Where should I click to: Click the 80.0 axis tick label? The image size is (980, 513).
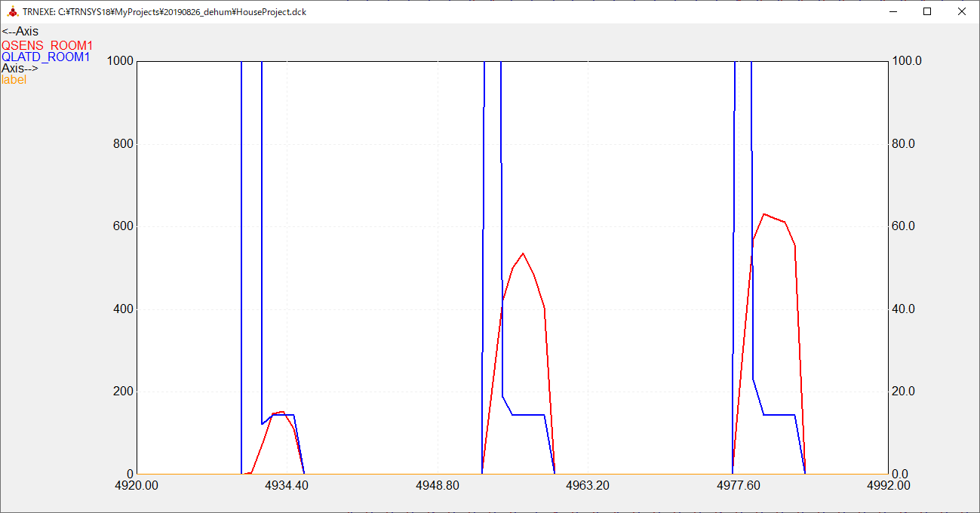click(903, 143)
